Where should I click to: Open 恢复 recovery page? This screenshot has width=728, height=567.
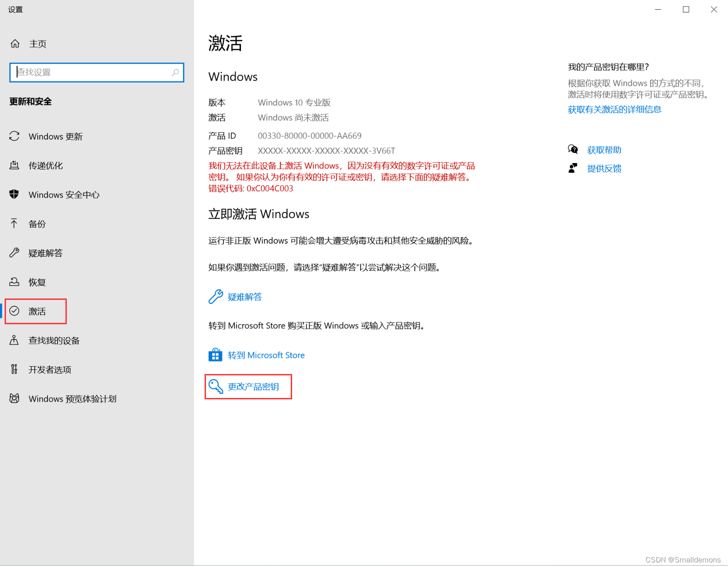(x=37, y=282)
